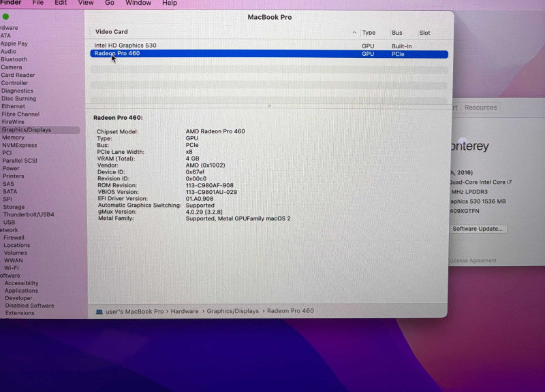This screenshot has width=545, height=392.
Task: Click Graphics/Displays in the path bar
Action: point(233,311)
